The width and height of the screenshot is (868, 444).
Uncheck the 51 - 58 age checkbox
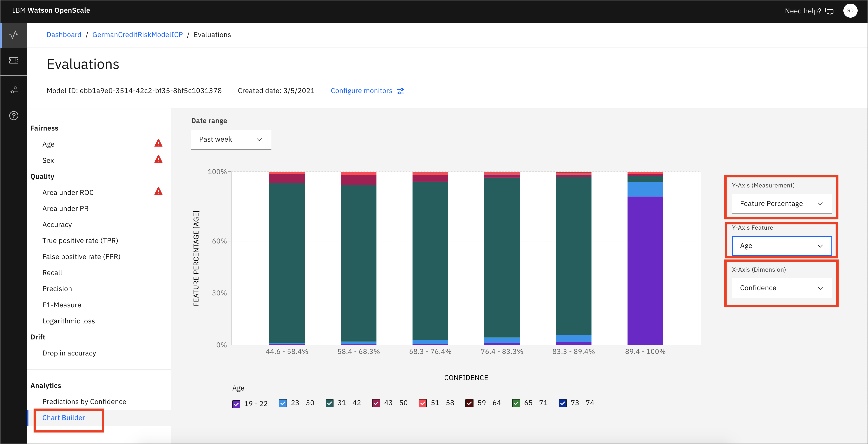tap(422, 403)
